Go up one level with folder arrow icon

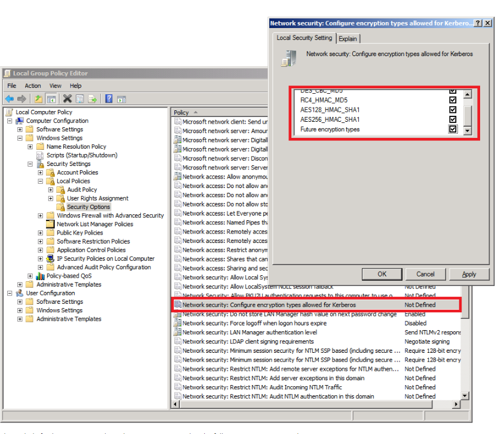pyautogui.click(x=39, y=99)
